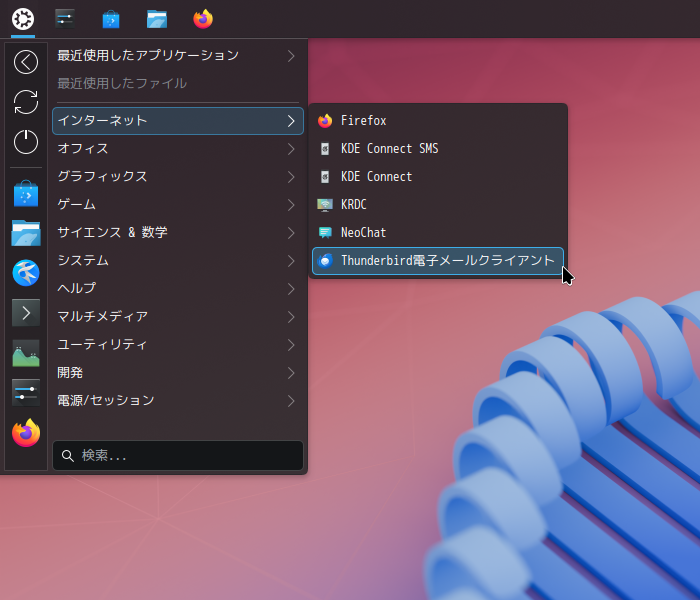Select the グラフィックス label text
The width and height of the screenshot is (700, 600).
click(102, 176)
